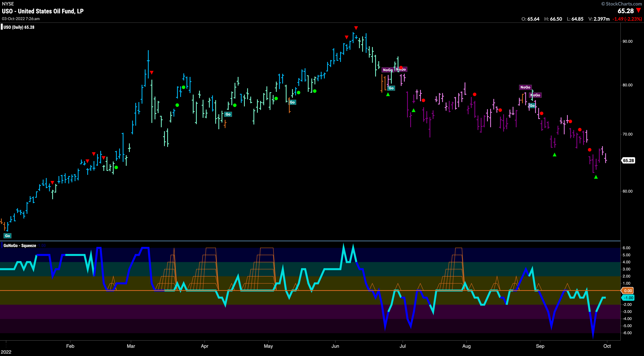Select the red circle near the early-August high
Image resolution: width=644 pixels, height=356 pixels.
474,94
